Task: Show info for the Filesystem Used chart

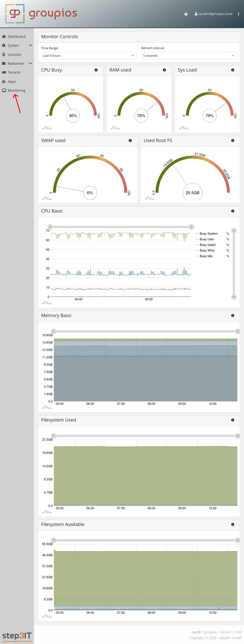Action: tap(233, 420)
